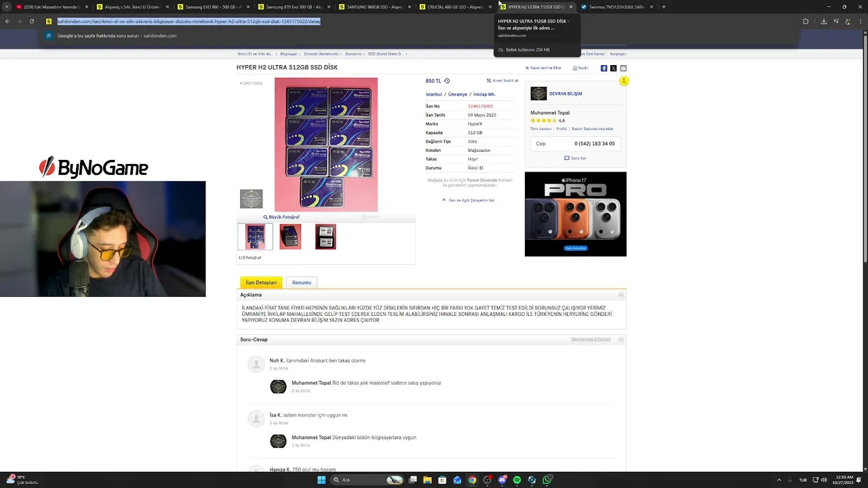Collapse the Soru-Cevap section
Image resolution: width=868 pixels, height=488 pixels.
[x=621, y=340]
